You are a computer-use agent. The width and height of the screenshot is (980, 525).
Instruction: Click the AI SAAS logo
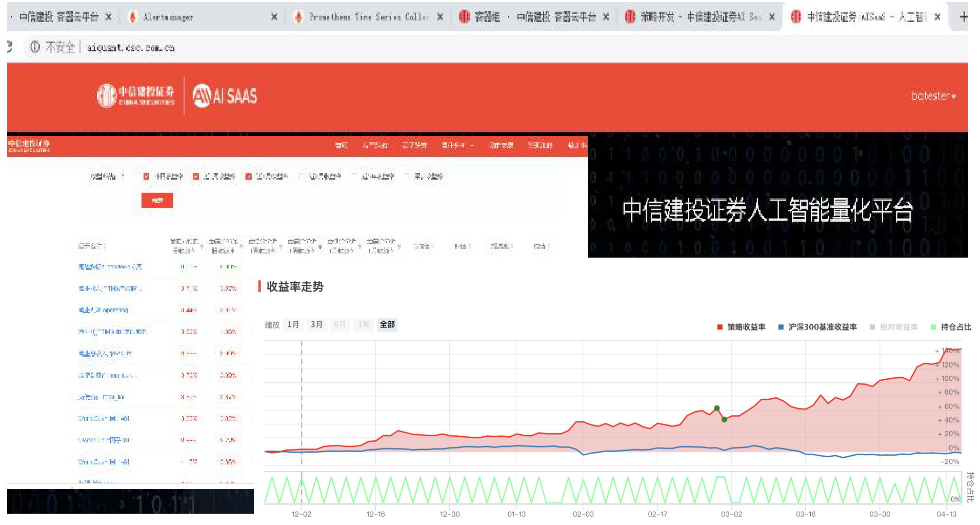click(225, 95)
